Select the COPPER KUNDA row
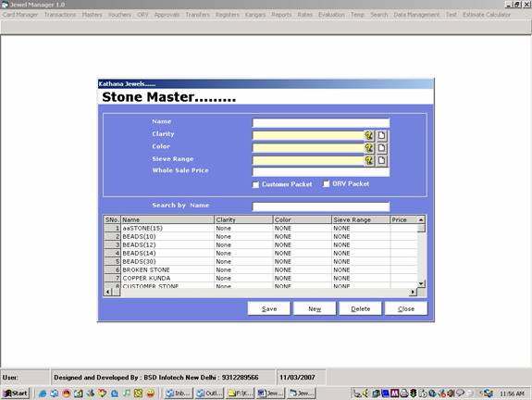The height and width of the screenshot is (400, 532). tap(261, 278)
